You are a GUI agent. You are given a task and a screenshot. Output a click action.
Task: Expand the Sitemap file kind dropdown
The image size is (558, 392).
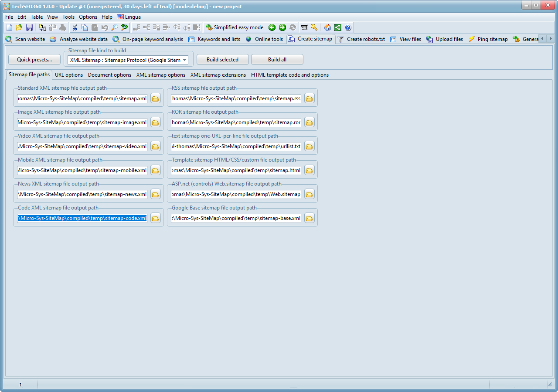point(184,60)
